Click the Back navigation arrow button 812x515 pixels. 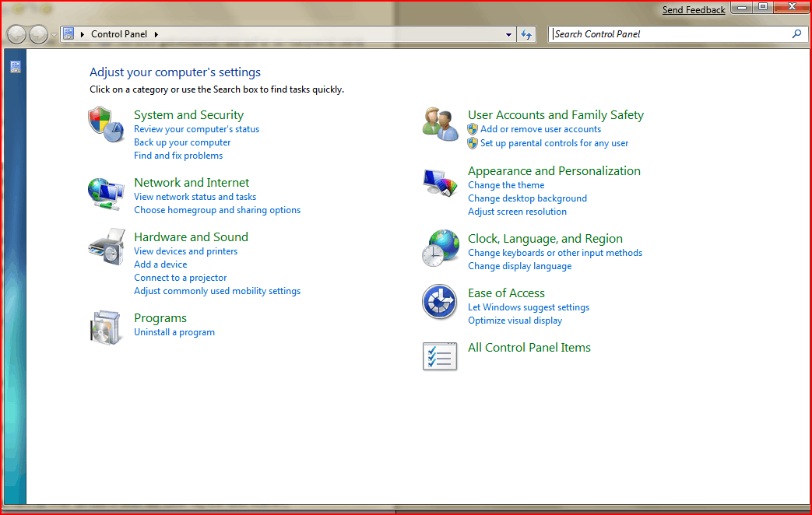pyautogui.click(x=16, y=35)
